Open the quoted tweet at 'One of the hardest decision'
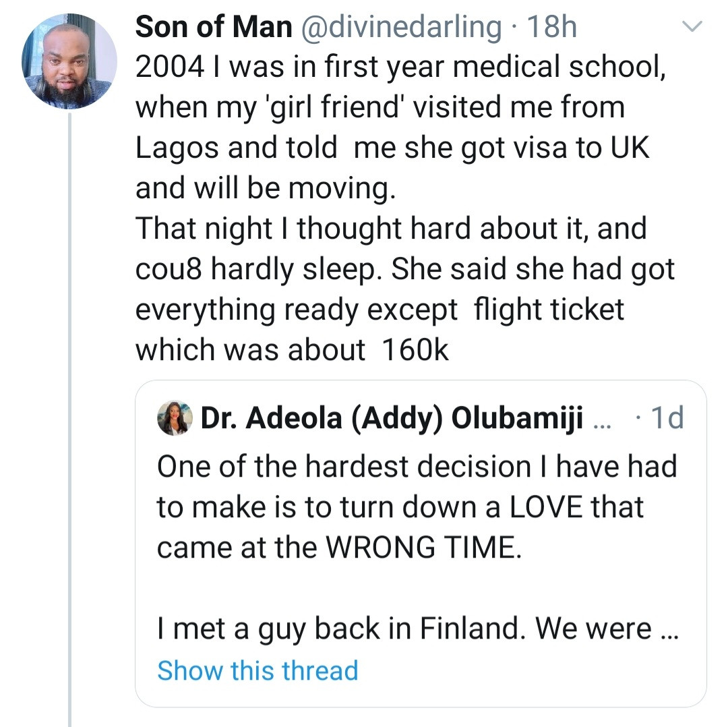 417,467
